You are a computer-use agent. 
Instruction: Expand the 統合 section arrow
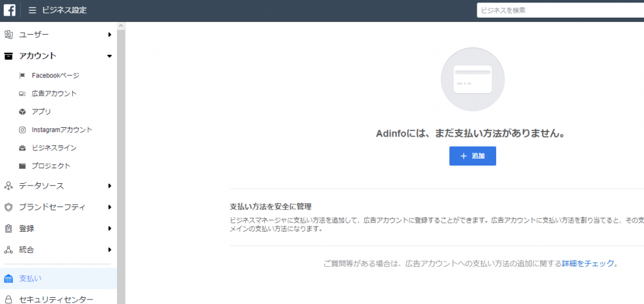tap(109, 250)
